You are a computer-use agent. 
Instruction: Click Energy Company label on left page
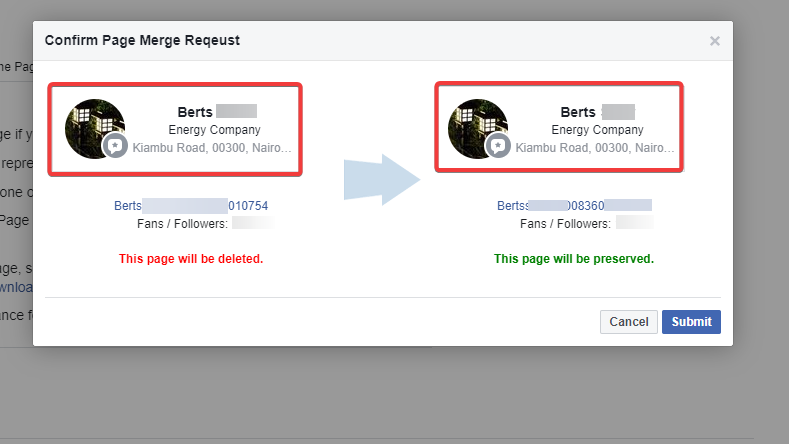pos(214,130)
